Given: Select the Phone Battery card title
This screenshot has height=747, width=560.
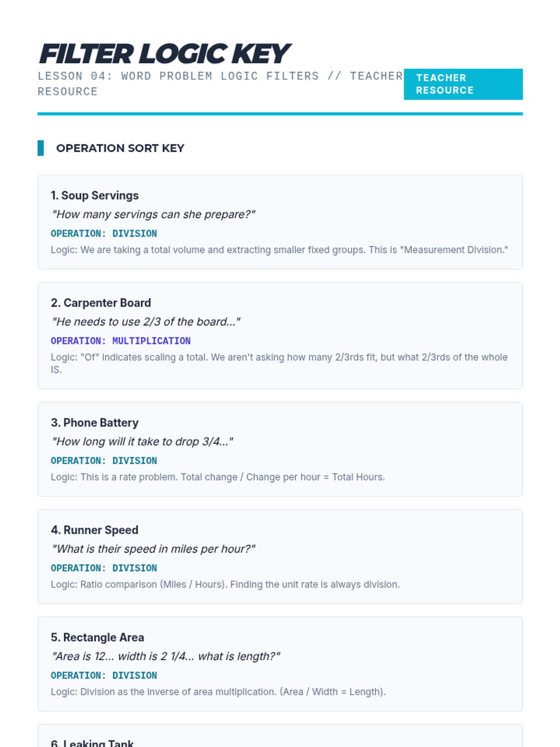Looking at the screenshot, I should tap(95, 423).
